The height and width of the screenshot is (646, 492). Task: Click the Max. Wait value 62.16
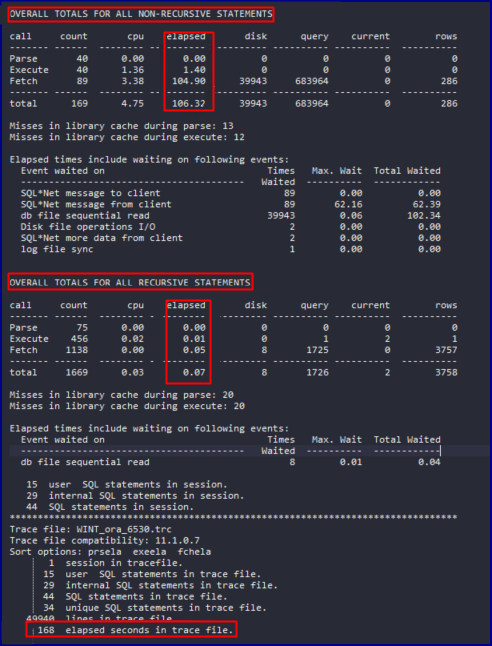pyautogui.click(x=349, y=204)
